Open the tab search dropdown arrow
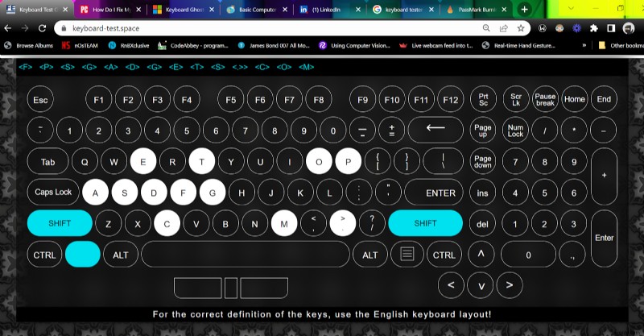644x336 pixels. (571, 9)
